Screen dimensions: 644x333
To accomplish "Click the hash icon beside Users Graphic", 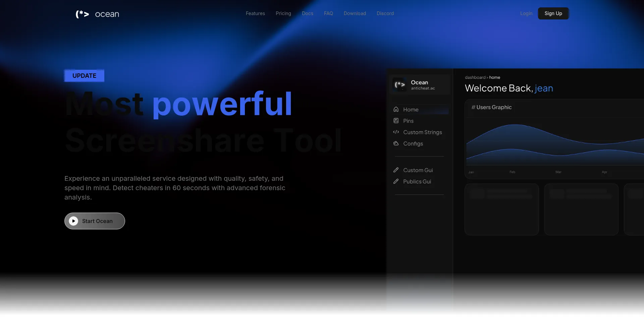I will (473, 107).
